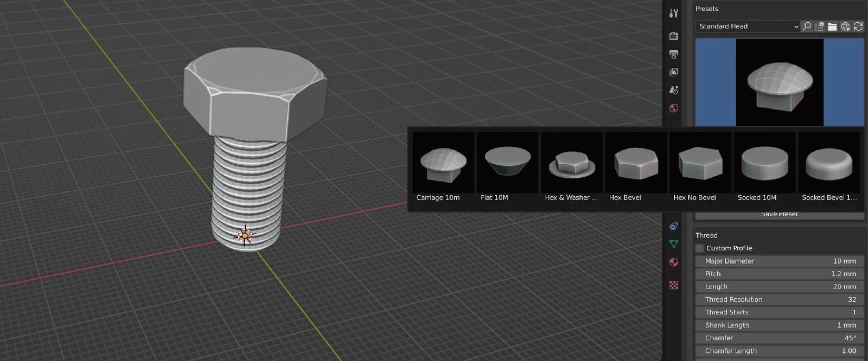Select the Hex & Washer head preset
Image resolution: width=868 pixels, height=361 pixels.
tap(572, 167)
